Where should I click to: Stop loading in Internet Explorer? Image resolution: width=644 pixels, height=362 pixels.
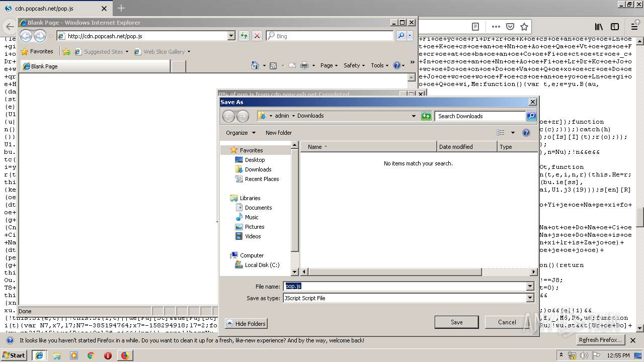click(x=257, y=36)
